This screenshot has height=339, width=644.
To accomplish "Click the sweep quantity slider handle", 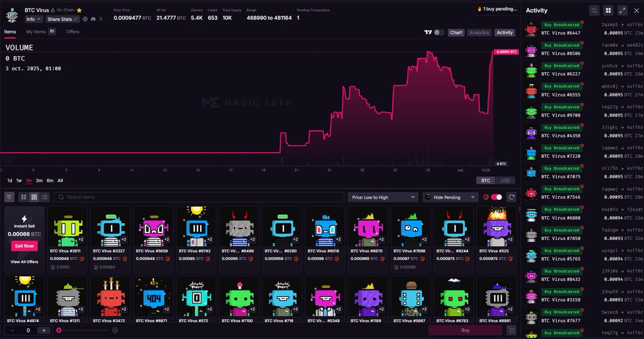I will pos(58,330).
